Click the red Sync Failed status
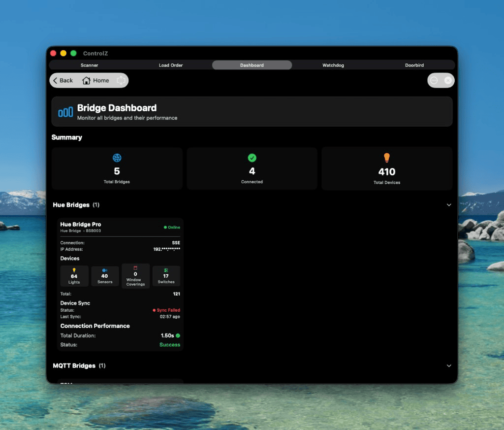 click(x=166, y=310)
